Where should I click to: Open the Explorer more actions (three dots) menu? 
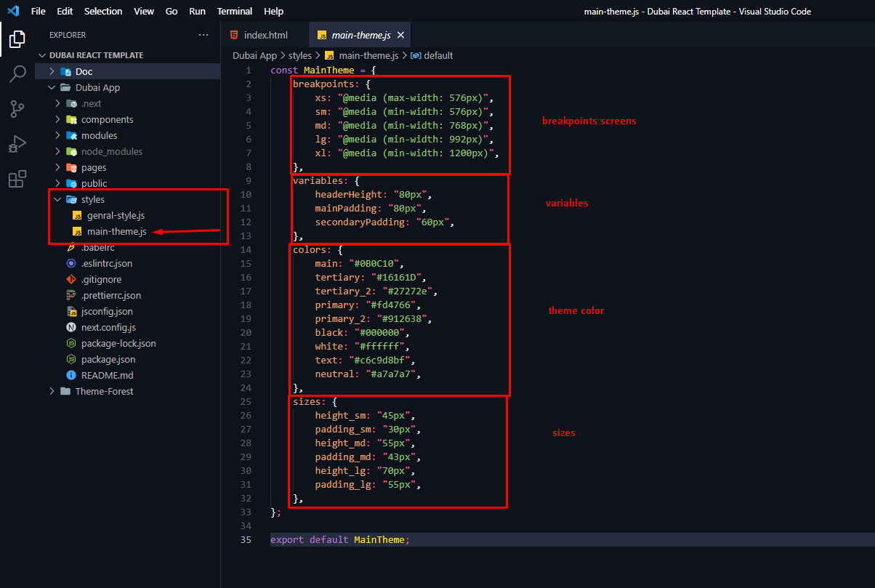203,34
